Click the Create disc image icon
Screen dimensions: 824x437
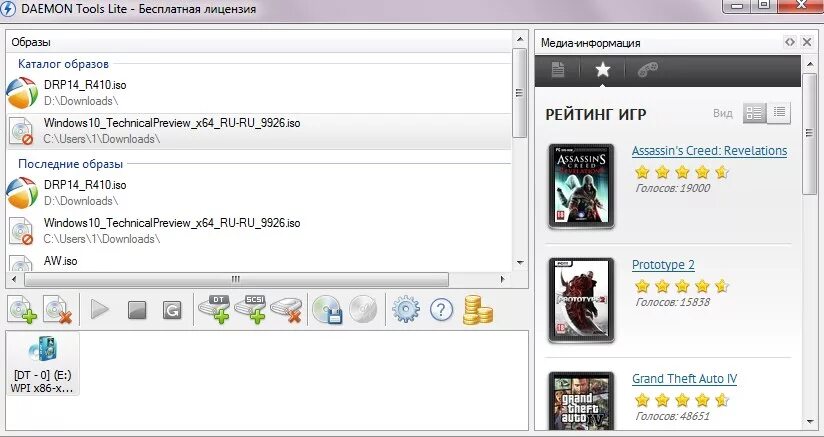[x=327, y=309]
